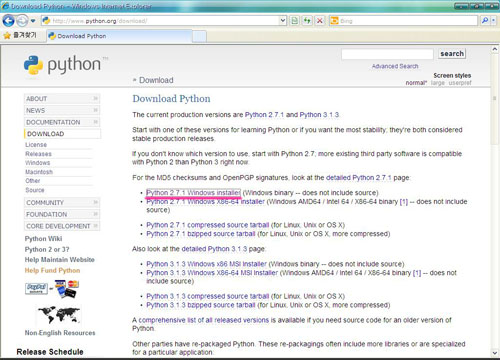Open the Macintosh submenu link
The width and height of the screenshot is (500, 360).
39,172
